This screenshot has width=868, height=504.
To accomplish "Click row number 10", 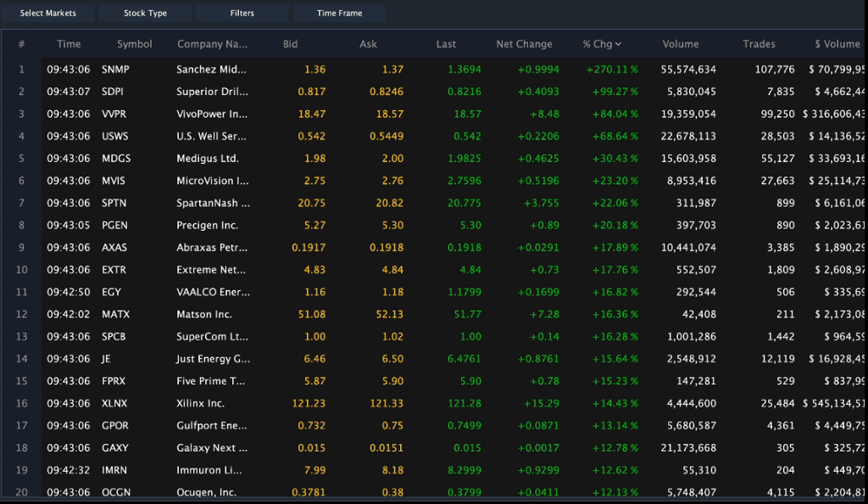I will click(x=21, y=270).
